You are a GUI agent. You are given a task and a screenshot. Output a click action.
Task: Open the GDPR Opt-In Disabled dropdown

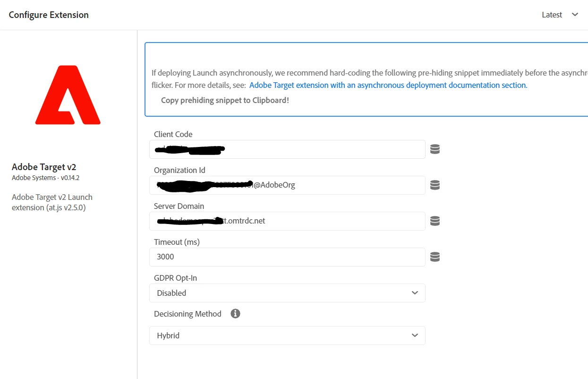tap(287, 293)
